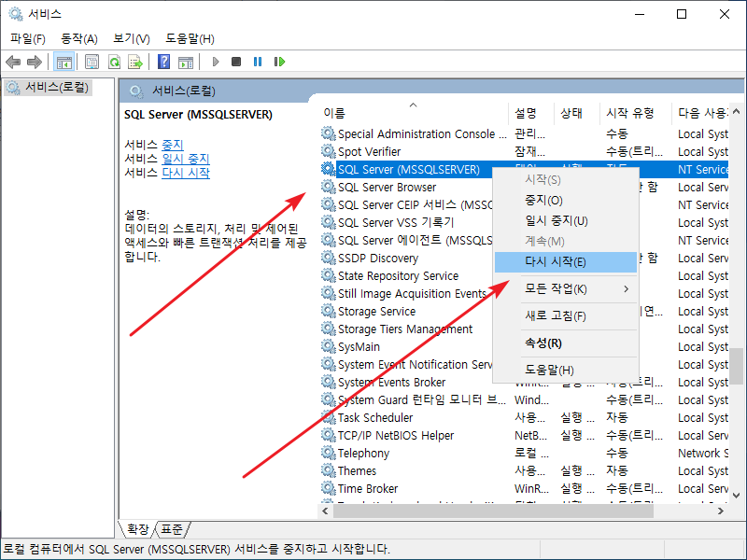Click the 다시 시작 service link
747x560 pixels.
pyautogui.click(x=186, y=173)
